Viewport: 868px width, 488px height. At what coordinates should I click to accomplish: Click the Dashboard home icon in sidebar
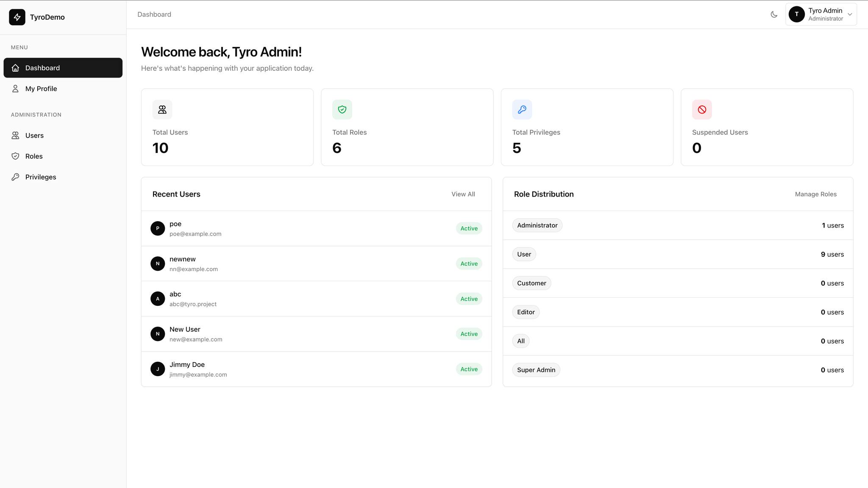coord(15,68)
